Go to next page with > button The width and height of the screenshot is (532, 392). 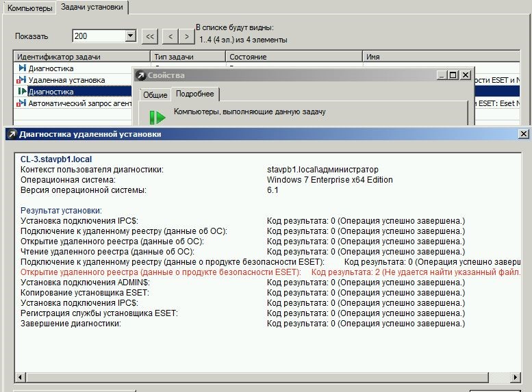tap(187, 36)
